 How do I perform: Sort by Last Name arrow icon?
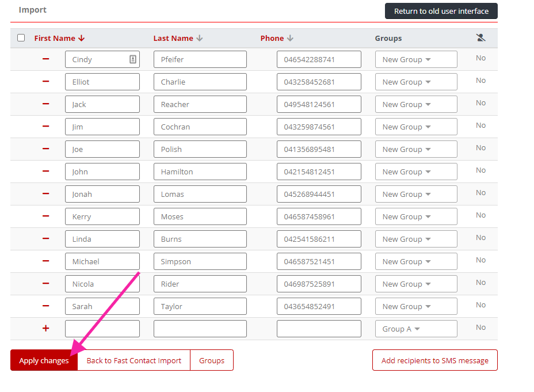point(200,38)
